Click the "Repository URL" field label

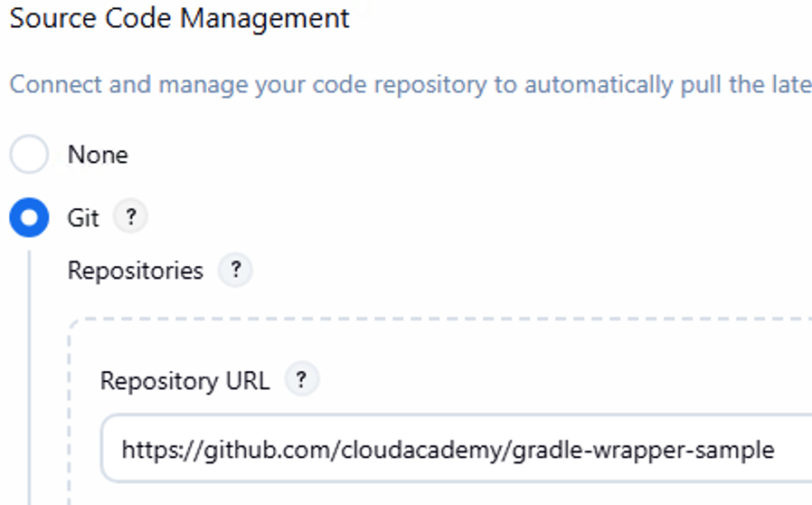tap(184, 381)
